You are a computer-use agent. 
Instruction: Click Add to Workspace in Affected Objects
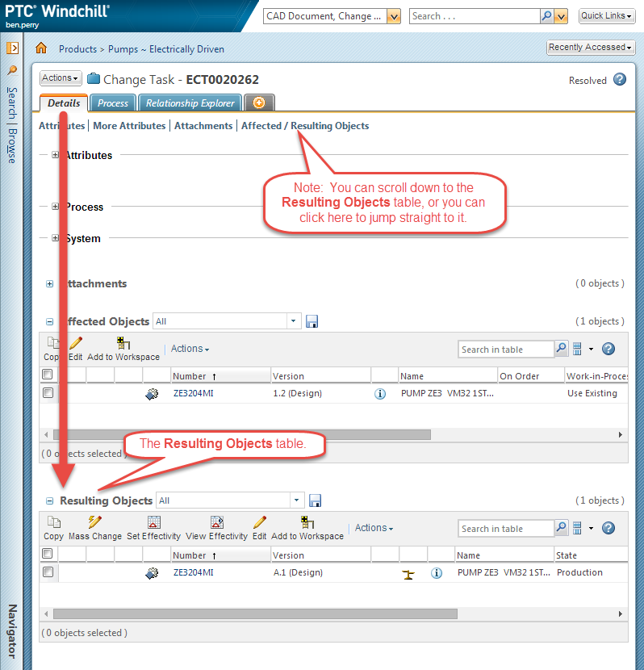coord(123,349)
